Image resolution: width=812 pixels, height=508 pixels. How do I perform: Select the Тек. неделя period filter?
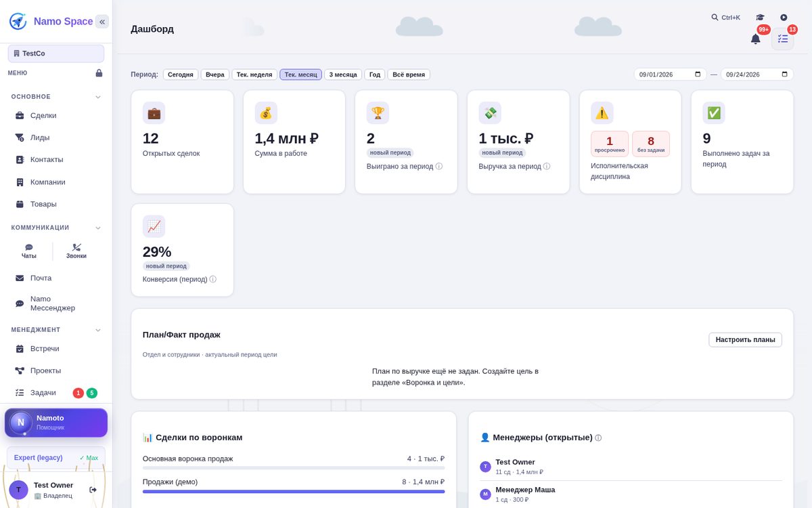point(254,75)
